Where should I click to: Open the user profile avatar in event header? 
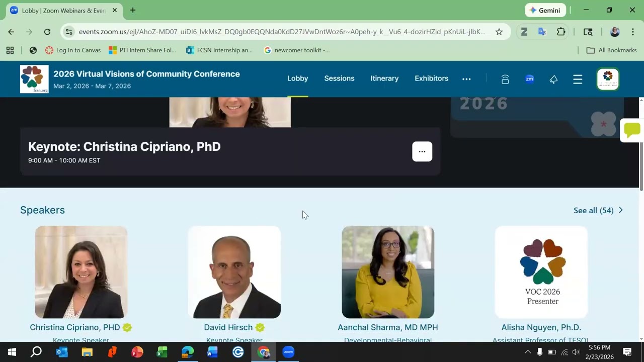(608, 79)
